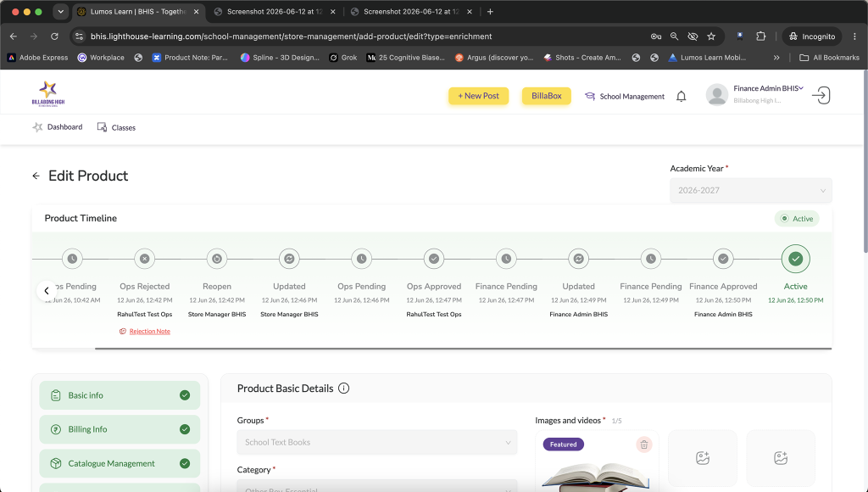Open the All Bookmarks folder
Viewport: 868px width, 492px height.
pos(829,58)
